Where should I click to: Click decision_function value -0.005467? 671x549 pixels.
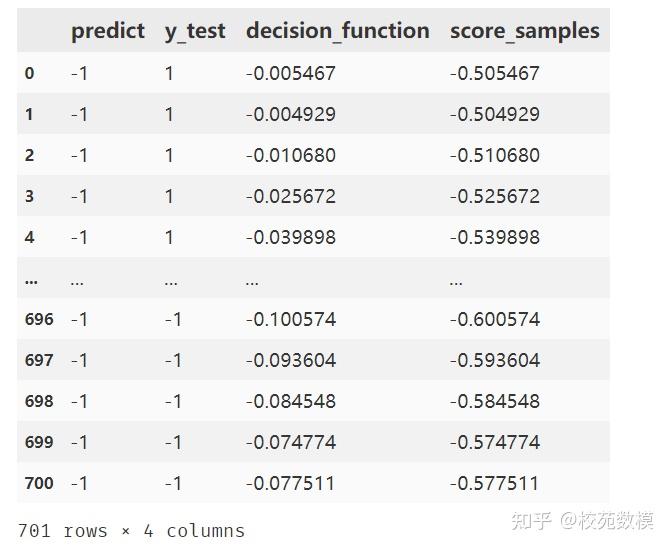290,73
